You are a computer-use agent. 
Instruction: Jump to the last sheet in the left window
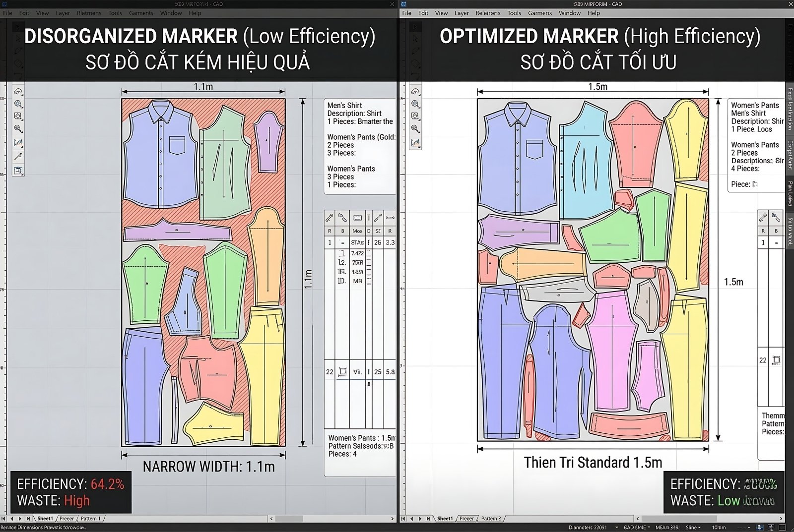[x=28, y=519]
